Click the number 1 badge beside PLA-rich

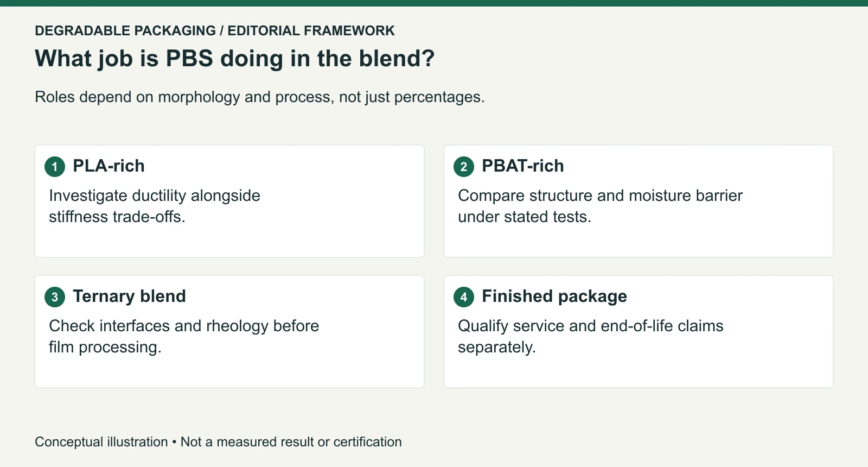coord(55,167)
